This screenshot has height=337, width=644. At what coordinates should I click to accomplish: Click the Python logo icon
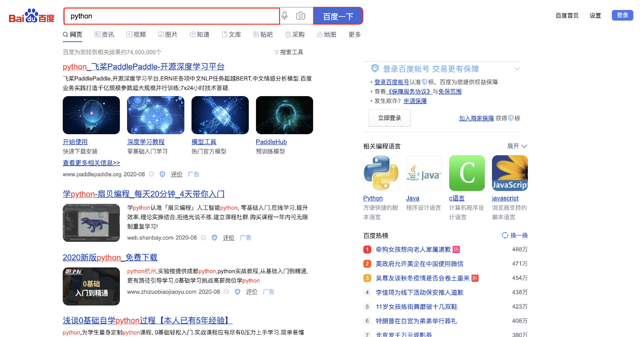pyautogui.click(x=381, y=173)
